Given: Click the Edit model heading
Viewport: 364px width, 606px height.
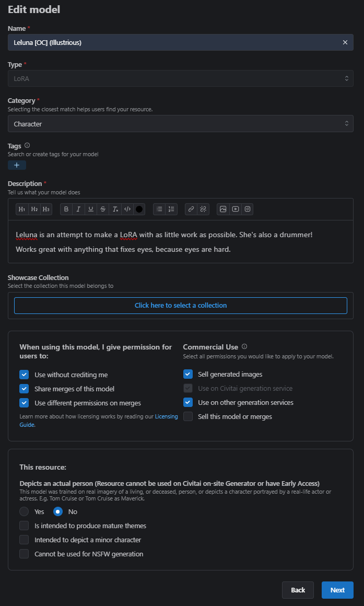Looking at the screenshot, I should tap(34, 9).
